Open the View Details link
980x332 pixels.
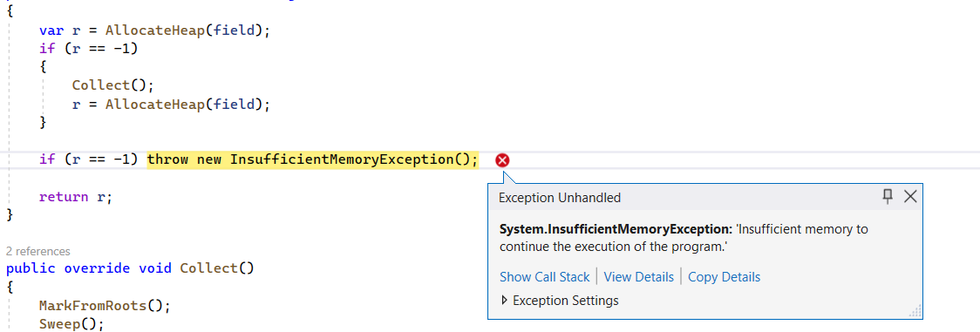click(x=639, y=276)
